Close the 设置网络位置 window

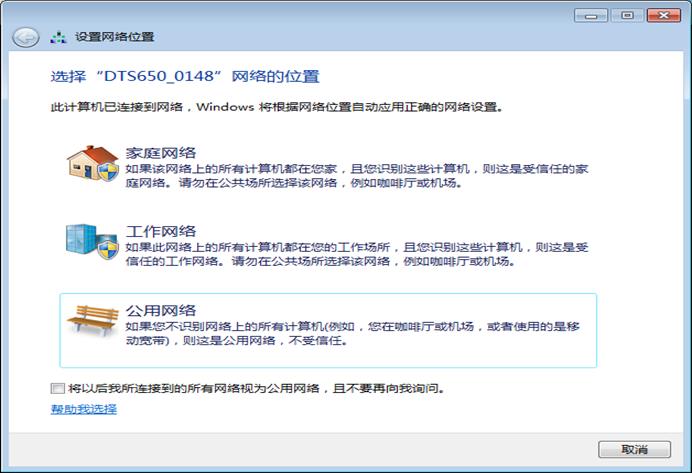click(664, 15)
